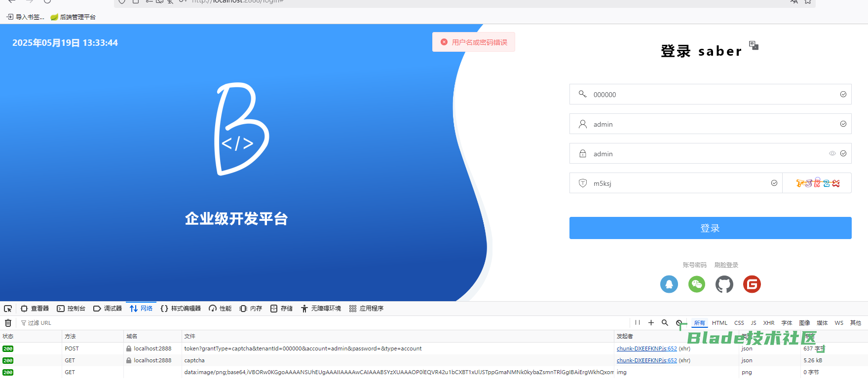Refresh the captcha image
This screenshot has height=383, width=868.
coord(817,183)
